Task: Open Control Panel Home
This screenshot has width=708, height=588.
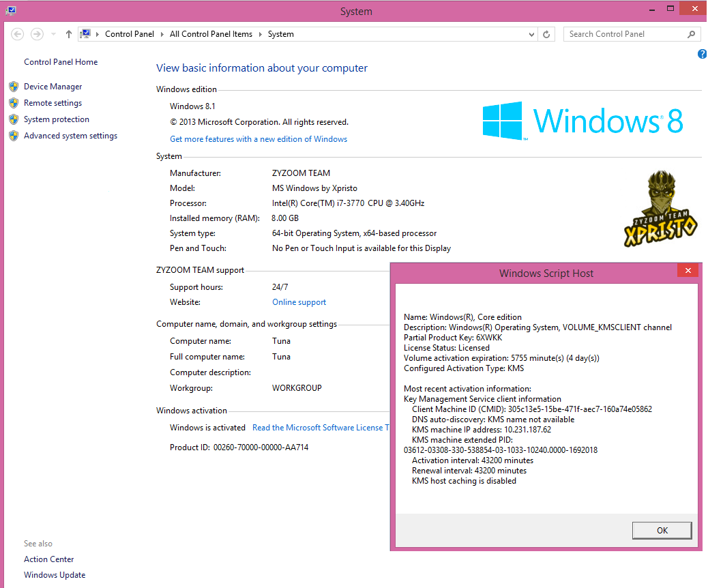Action: [x=61, y=62]
